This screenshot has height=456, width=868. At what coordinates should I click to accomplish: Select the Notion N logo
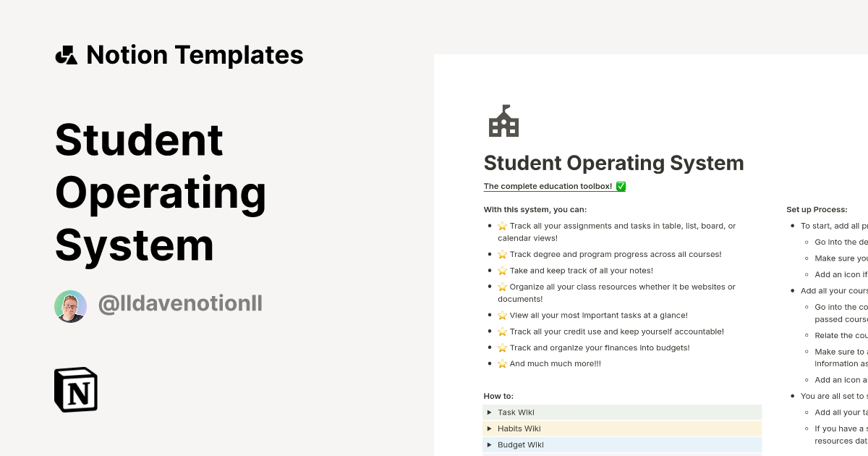(76, 390)
